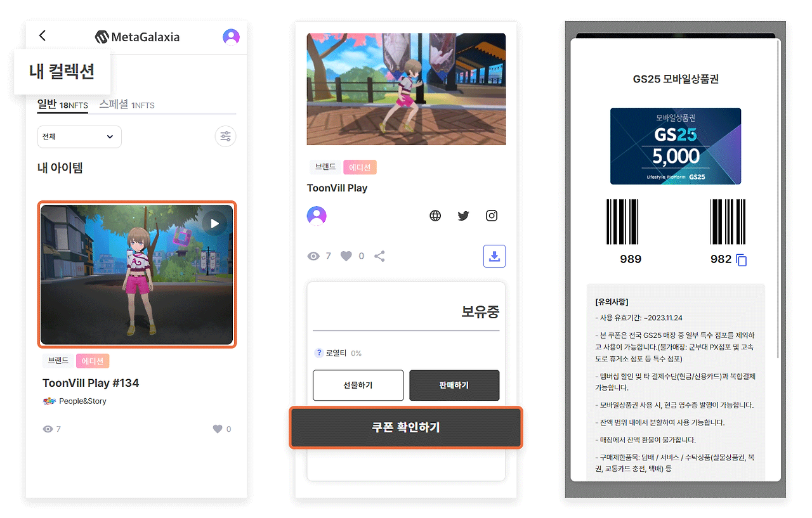Image resolution: width=812 pixels, height=518 pixels.
Task: Switch to the 스페셜 1NFTS tab
Action: [x=124, y=104]
